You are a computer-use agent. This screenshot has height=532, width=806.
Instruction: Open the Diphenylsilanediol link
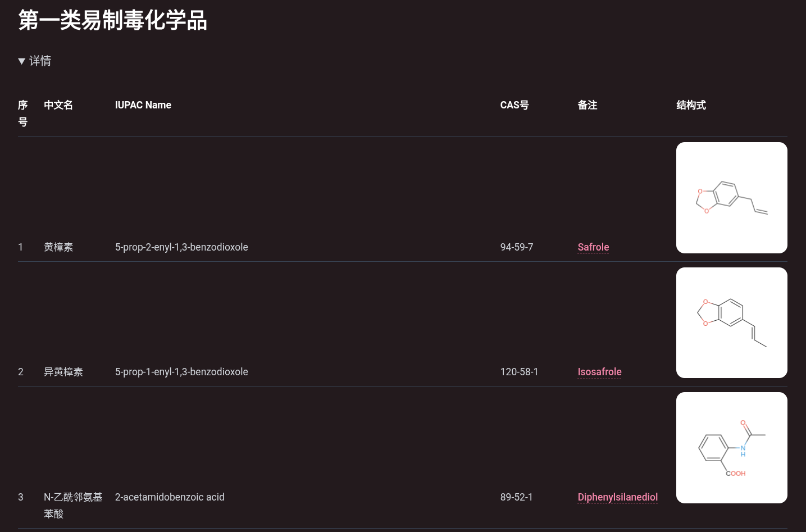tap(617, 497)
